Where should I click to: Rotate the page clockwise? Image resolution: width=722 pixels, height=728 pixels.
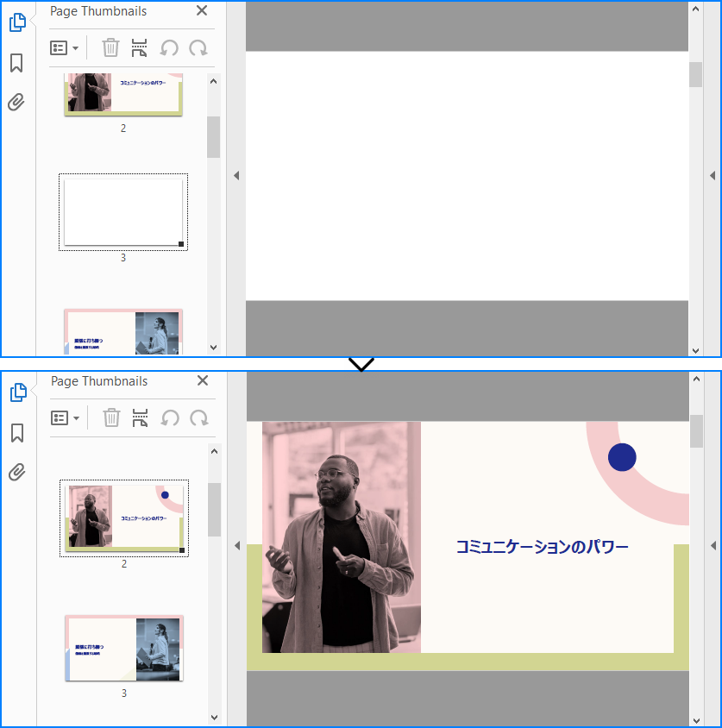tap(198, 47)
